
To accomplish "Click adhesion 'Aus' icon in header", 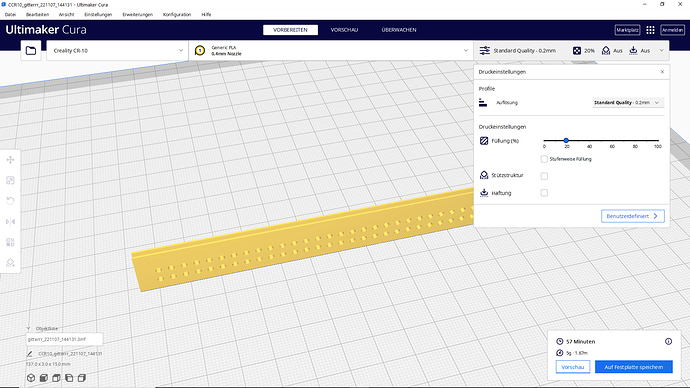I will pyautogui.click(x=633, y=51).
